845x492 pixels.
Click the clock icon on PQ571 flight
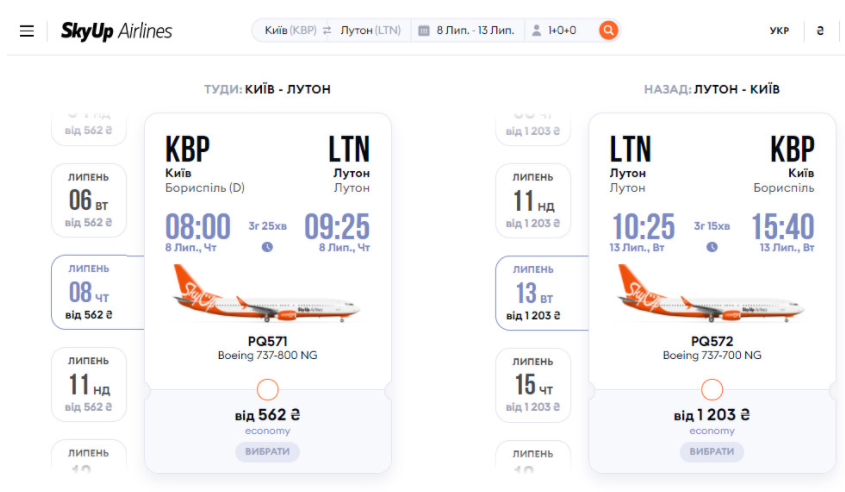coord(267,247)
